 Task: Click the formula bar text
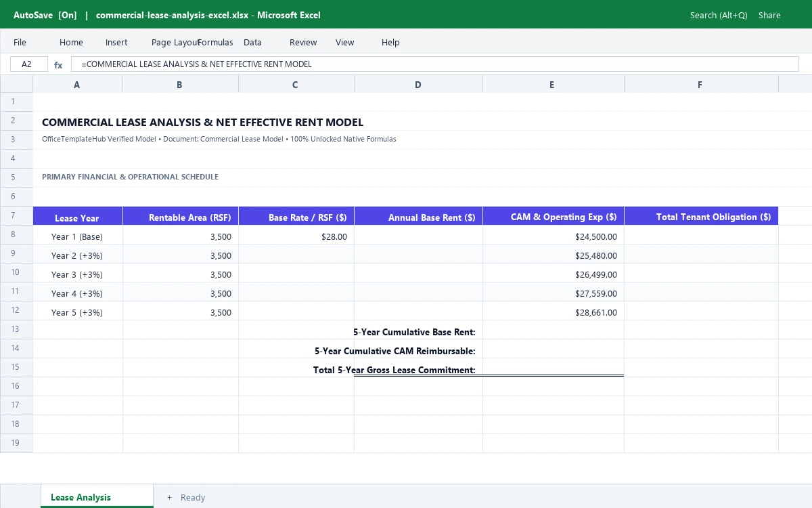coord(434,64)
